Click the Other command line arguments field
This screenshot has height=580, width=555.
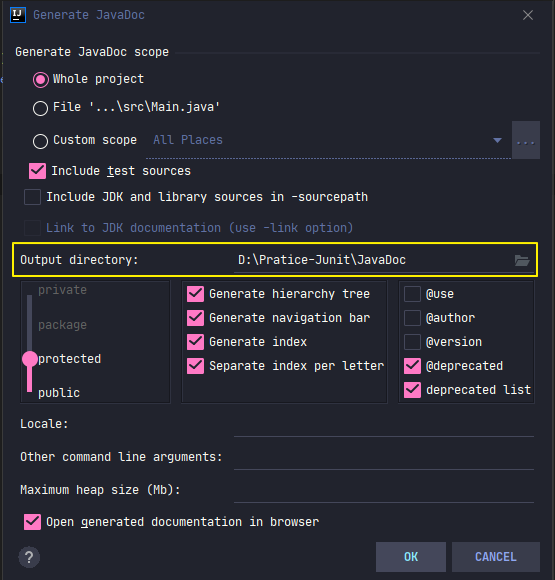(384, 458)
